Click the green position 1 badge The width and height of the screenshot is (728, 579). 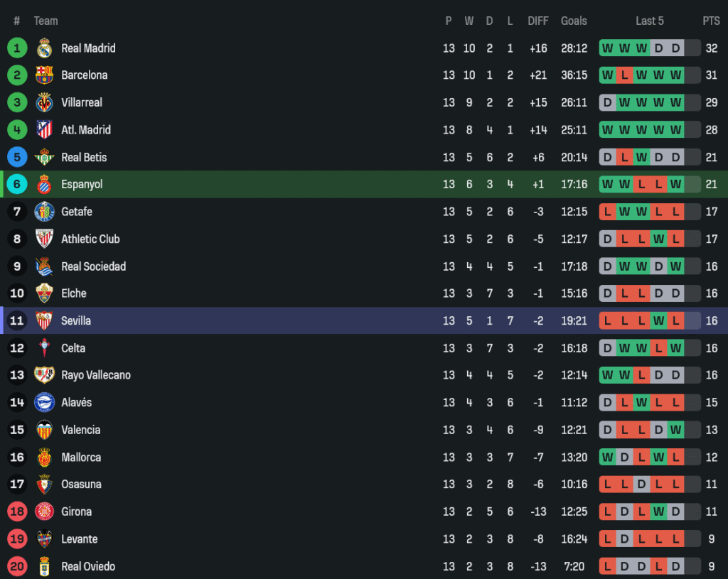coord(17,48)
